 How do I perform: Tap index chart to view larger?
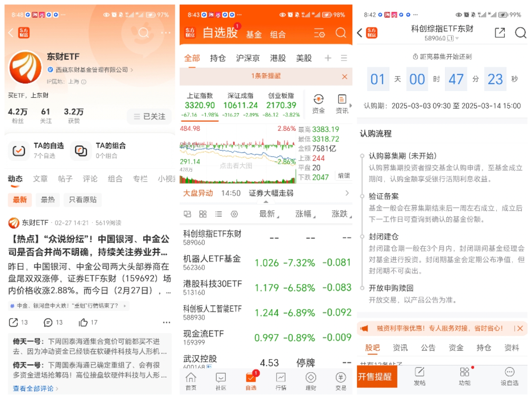[238, 154]
